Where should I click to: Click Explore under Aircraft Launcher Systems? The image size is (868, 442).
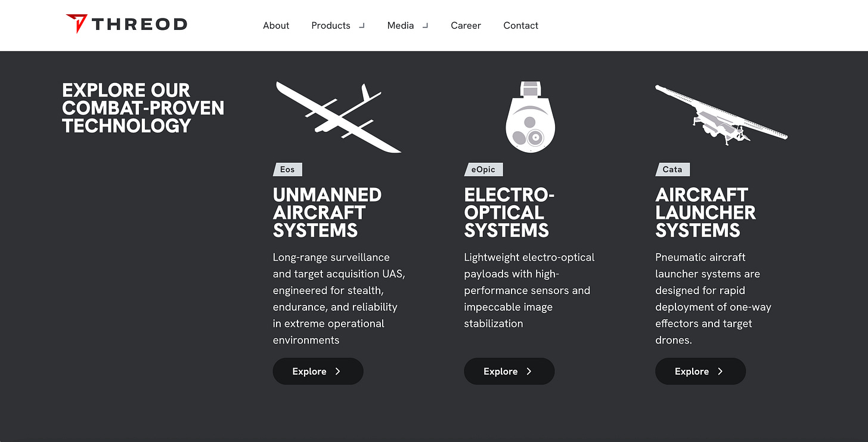pos(700,371)
